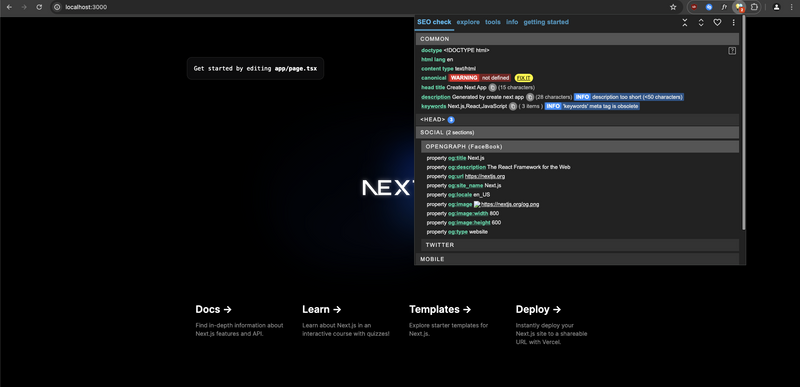Image resolution: width=800 pixels, height=387 pixels.
Task: Collapse the COMMON section header
Action: (578, 39)
